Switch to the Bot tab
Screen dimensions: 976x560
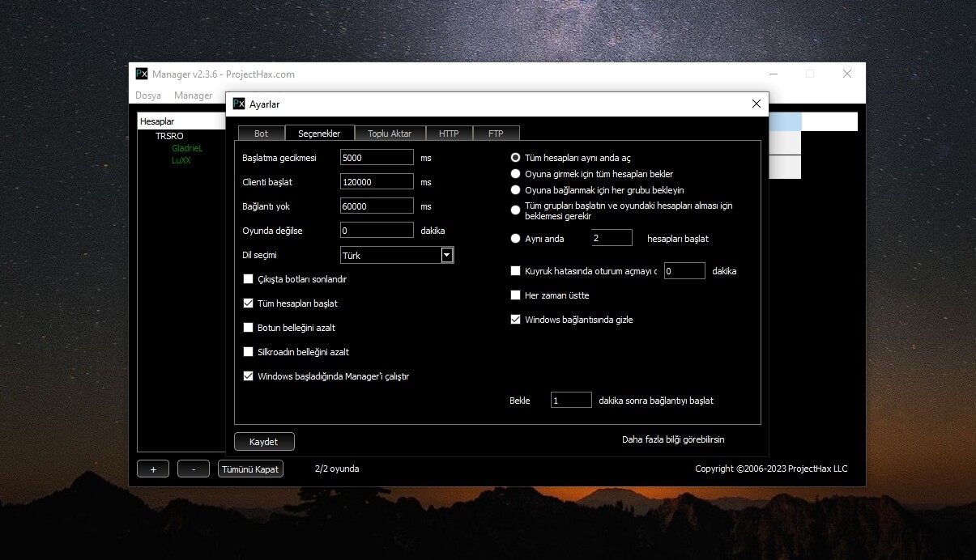[x=261, y=134]
